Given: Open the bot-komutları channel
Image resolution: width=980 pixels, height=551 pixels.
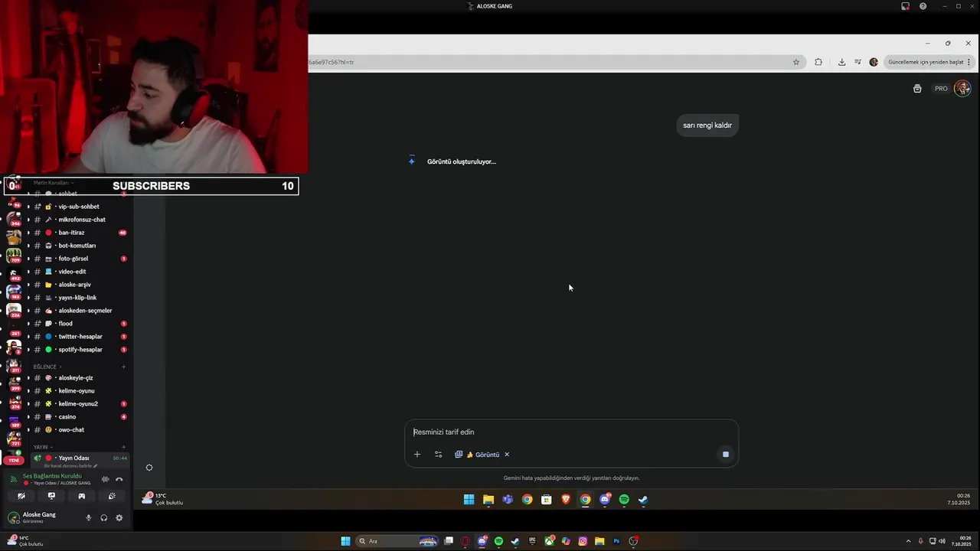Looking at the screenshot, I should (80, 246).
